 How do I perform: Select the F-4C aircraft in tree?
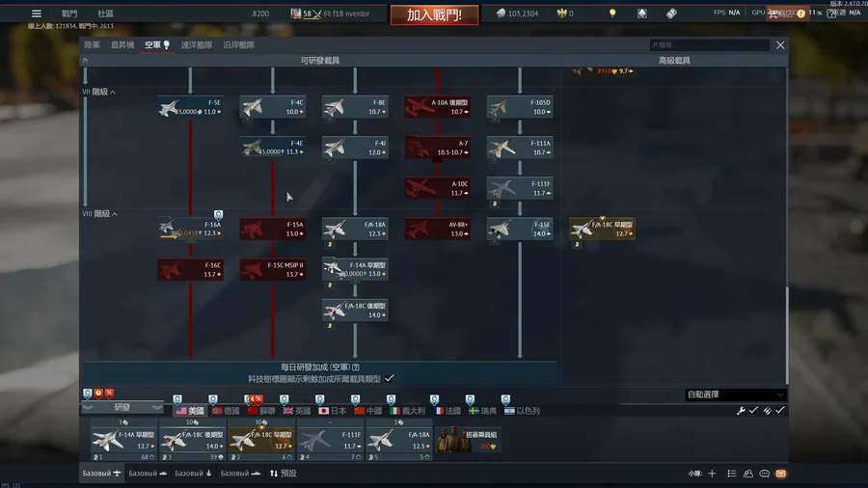272,107
